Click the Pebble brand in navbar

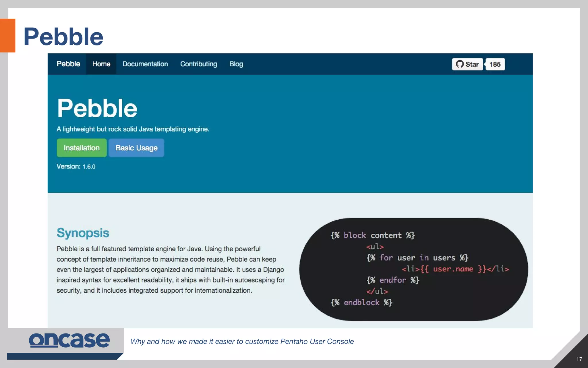point(68,64)
